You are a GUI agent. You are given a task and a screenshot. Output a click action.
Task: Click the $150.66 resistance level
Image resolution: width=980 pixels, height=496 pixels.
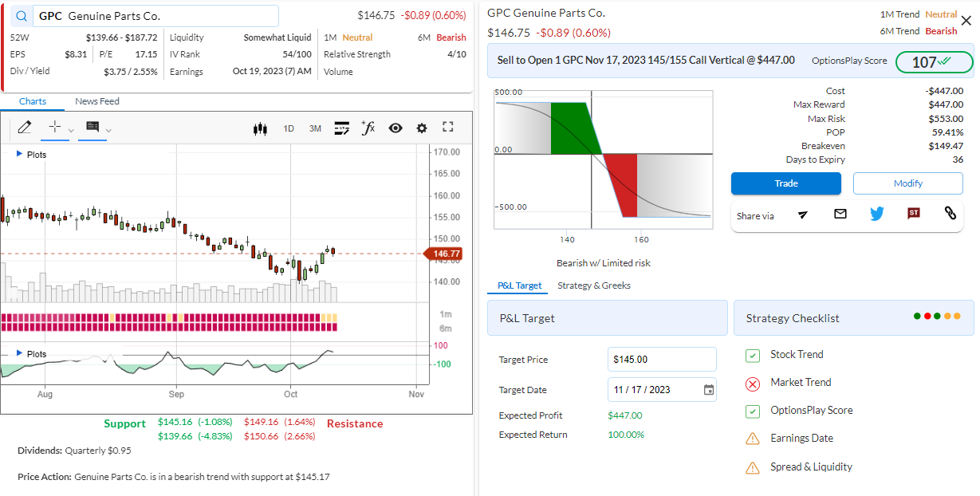click(262, 436)
